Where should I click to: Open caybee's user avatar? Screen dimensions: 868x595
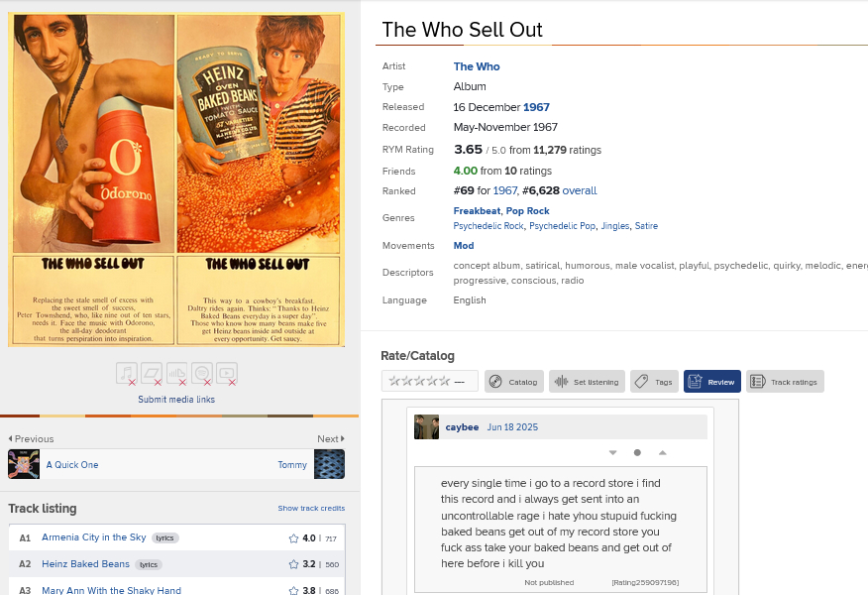(426, 427)
